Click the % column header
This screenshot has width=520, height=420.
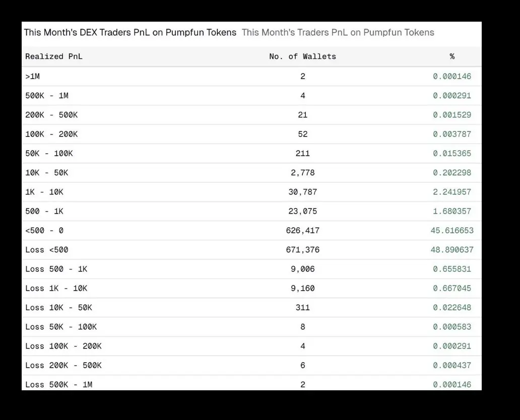[452, 57]
